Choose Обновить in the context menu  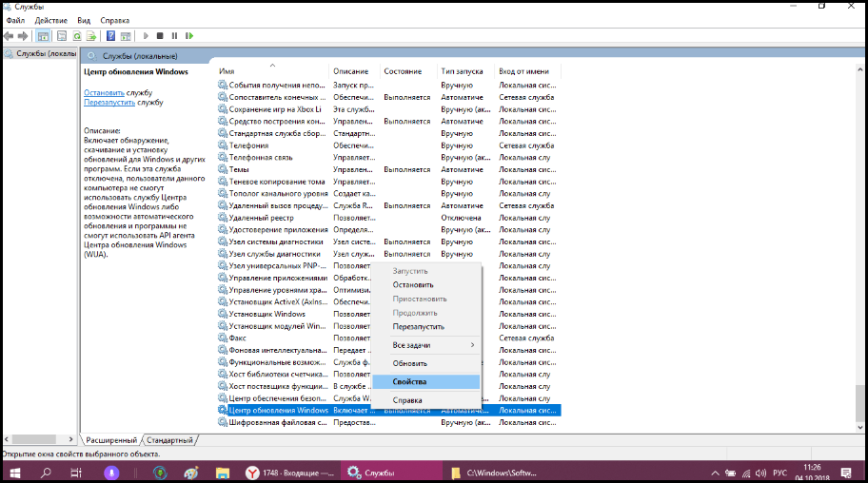(425, 363)
